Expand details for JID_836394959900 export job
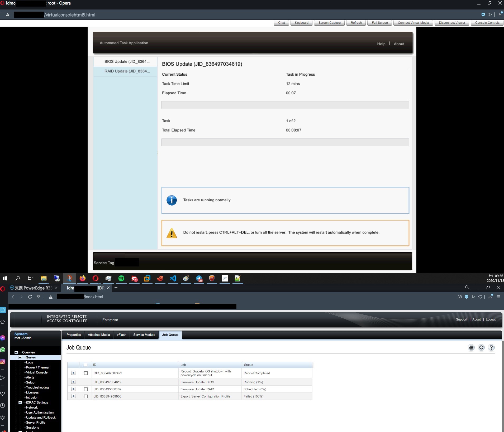Viewport: 504px width, 432px height. (x=73, y=396)
